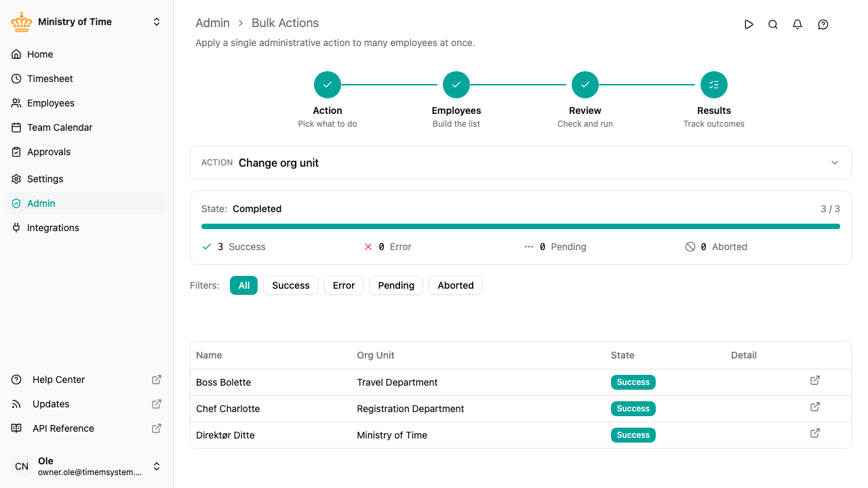Expand the Change org unit action panel
The width and height of the screenshot is (868, 488).
pyautogui.click(x=521, y=163)
